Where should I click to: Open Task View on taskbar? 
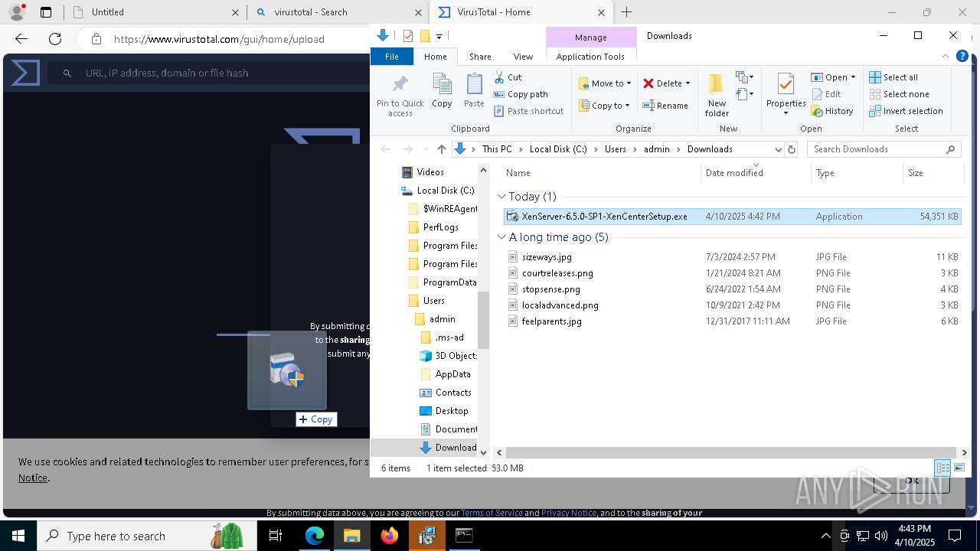[x=276, y=536]
